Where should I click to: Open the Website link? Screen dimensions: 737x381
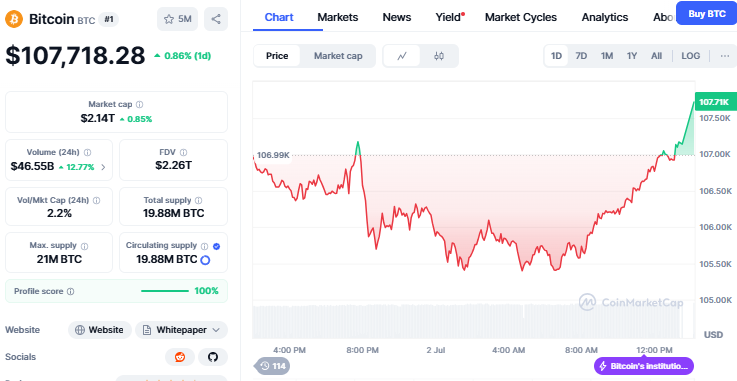point(100,330)
